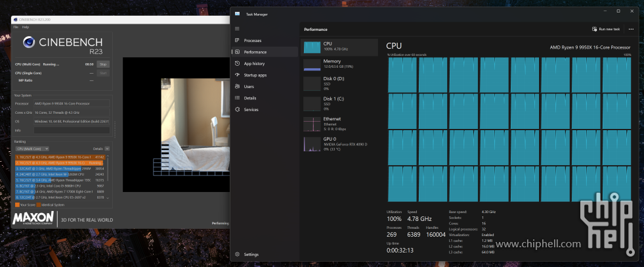Viewport: 644px width, 267px height.
Task: Stop the running Multi Core test
Action: pyautogui.click(x=103, y=64)
